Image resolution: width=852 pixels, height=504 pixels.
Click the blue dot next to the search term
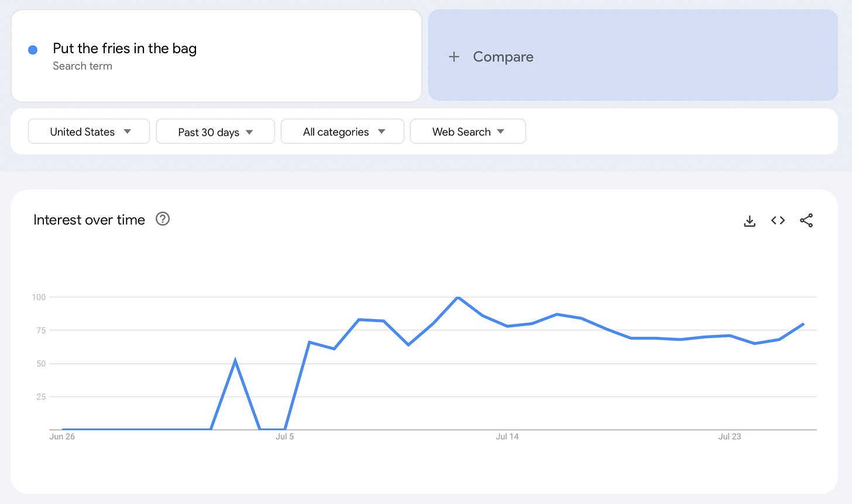(33, 50)
